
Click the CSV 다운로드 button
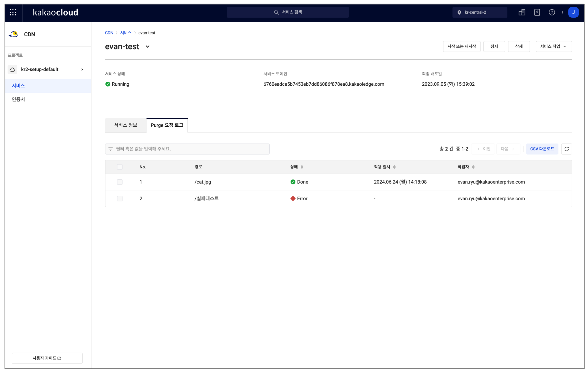pyautogui.click(x=542, y=149)
